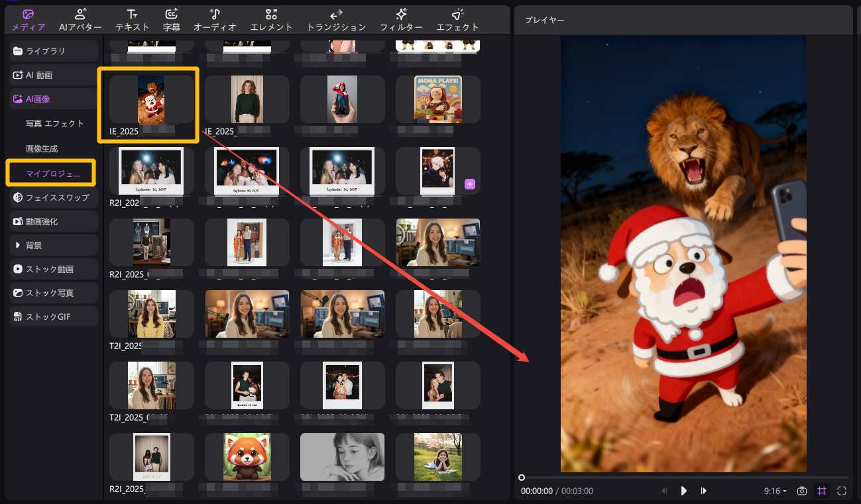Open the Effects (エフェクト) tab
Image resolution: width=861 pixels, height=504 pixels.
pos(457,20)
